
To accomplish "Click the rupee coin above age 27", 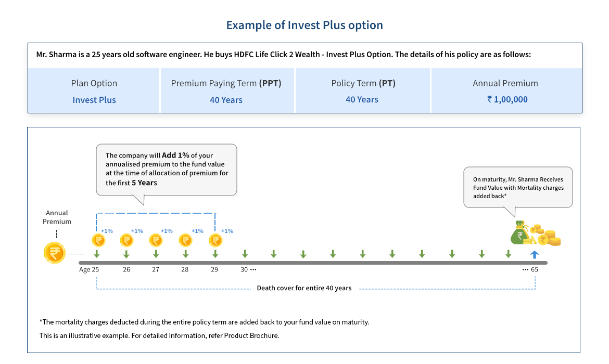I will (156, 240).
